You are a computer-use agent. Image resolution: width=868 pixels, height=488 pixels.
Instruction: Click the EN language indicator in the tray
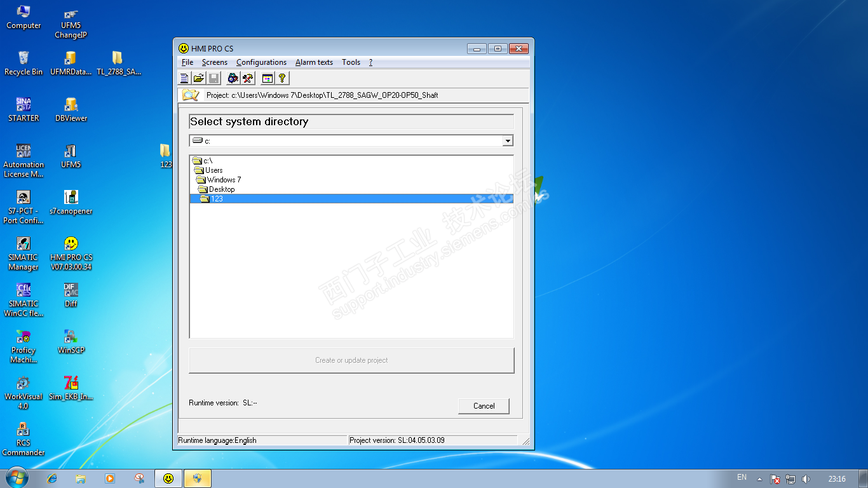(742, 478)
